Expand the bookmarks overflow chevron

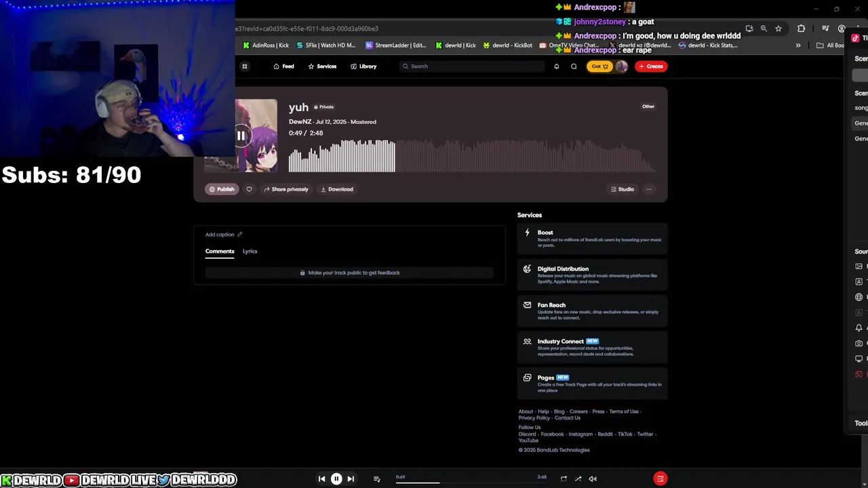pyautogui.click(x=798, y=45)
